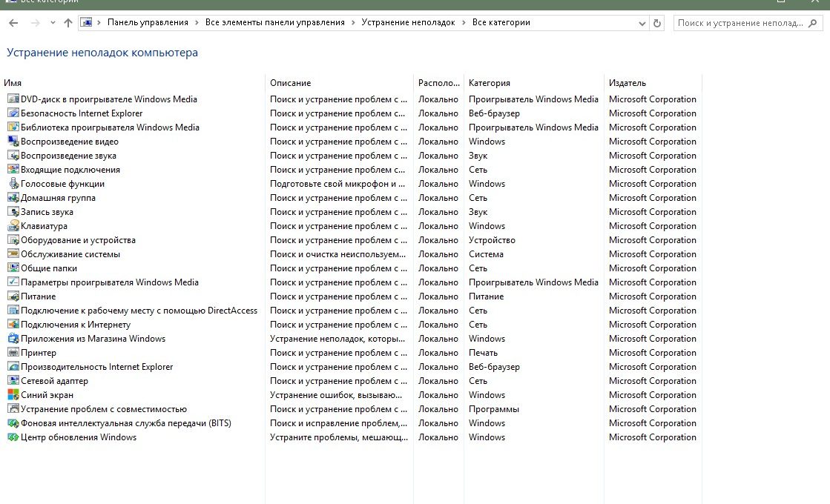Click the Сетевой адаптер icon
The image size is (830, 504).
click(x=13, y=381)
